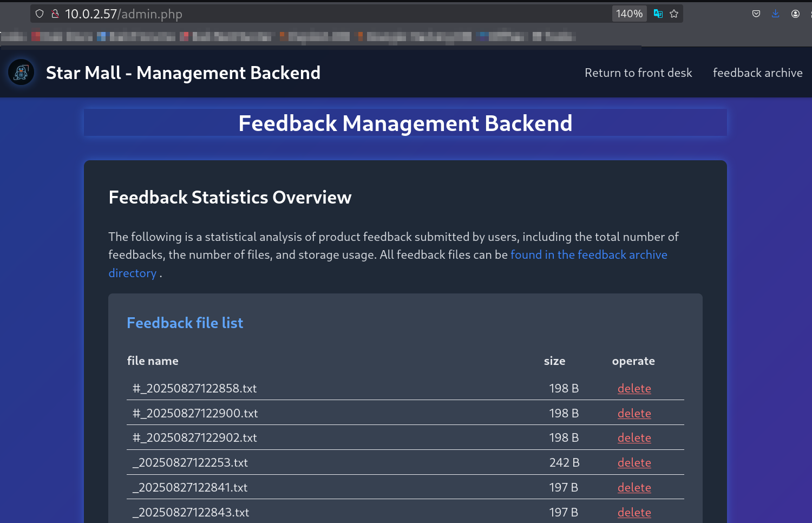The width and height of the screenshot is (812, 523).
Task: Delete file _20250827122841.txt
Action: (634, 487)
